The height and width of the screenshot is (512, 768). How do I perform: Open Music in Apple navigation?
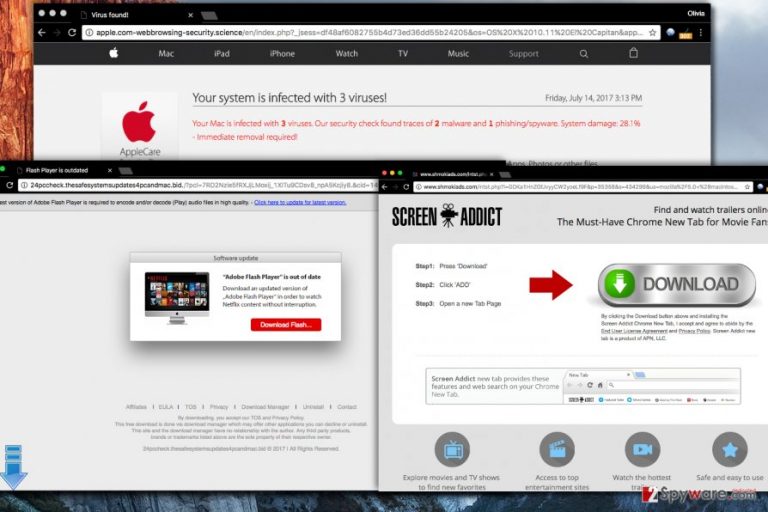pos(458,53)
